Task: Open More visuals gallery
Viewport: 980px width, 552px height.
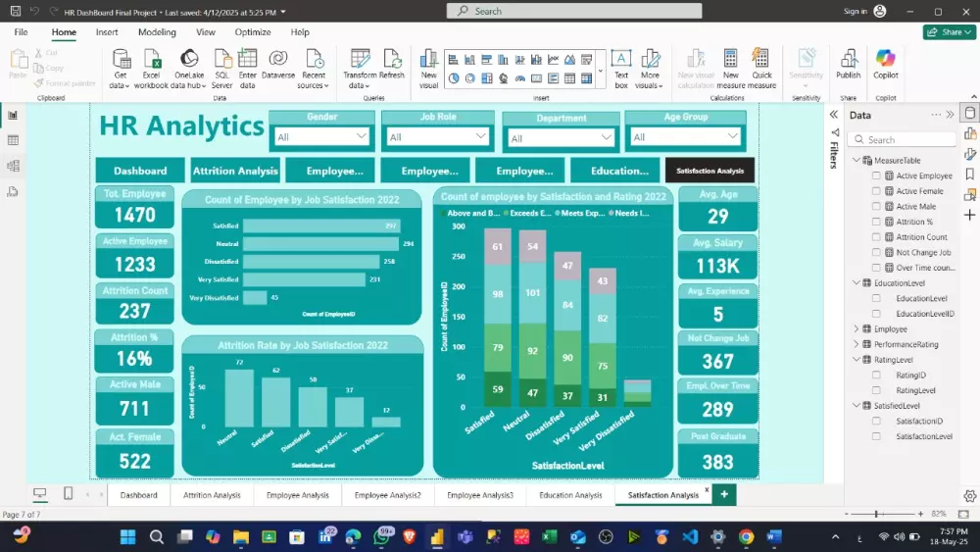Action: (x=650, y=69)
